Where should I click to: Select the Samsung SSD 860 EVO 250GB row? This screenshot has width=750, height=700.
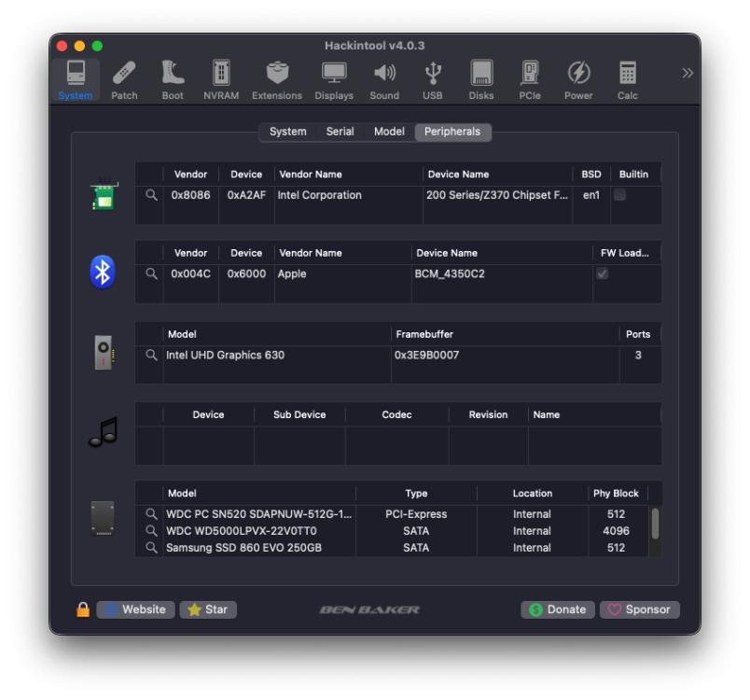pyautogui.click(x=392, y=548)
